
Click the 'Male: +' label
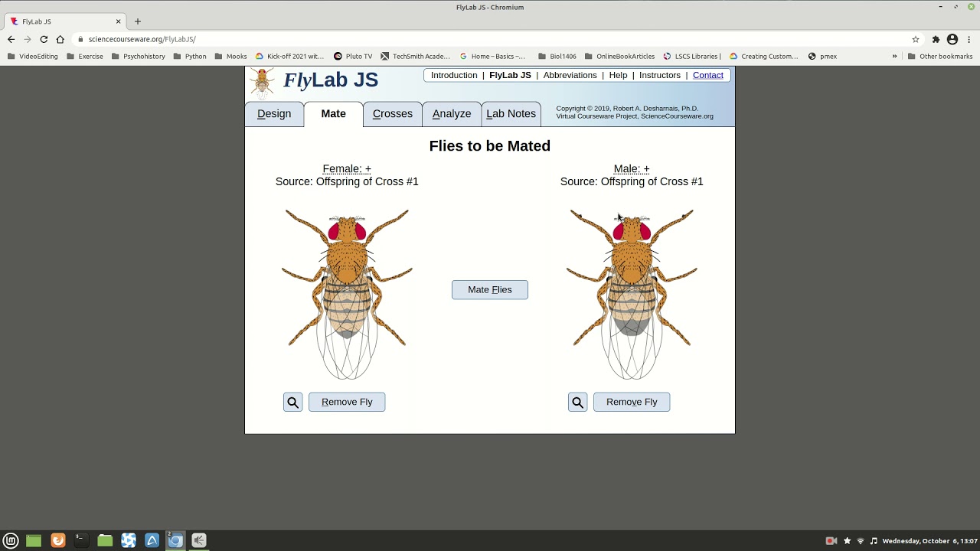coord(632,168)
